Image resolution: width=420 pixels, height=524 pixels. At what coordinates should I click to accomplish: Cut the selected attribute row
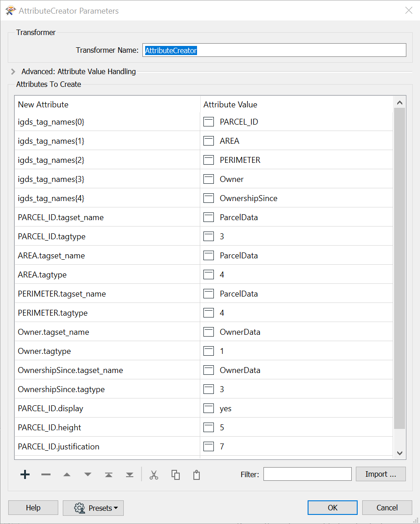154,474
